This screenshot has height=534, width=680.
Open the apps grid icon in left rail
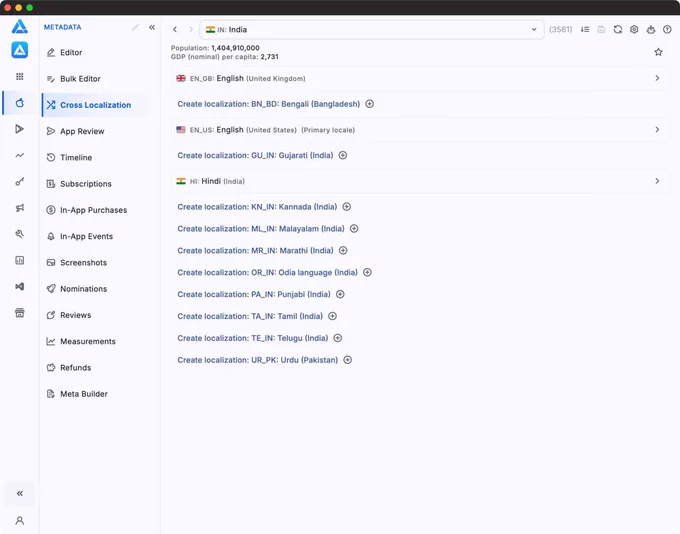coord(20,77)
